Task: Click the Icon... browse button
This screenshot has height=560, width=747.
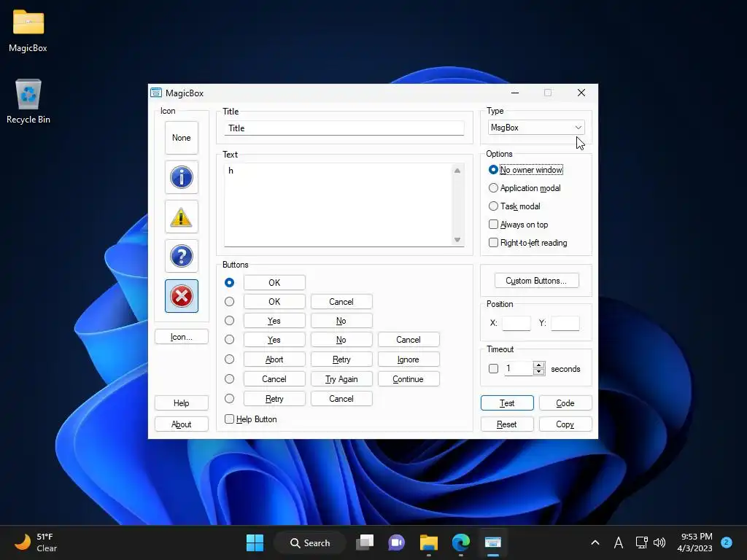Action: click(182, 337)
